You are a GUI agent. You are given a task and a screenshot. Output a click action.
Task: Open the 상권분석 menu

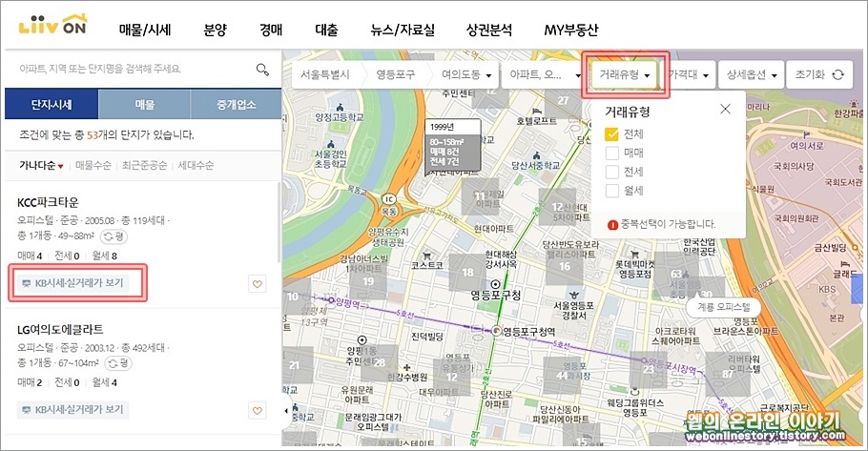point(489,30)
